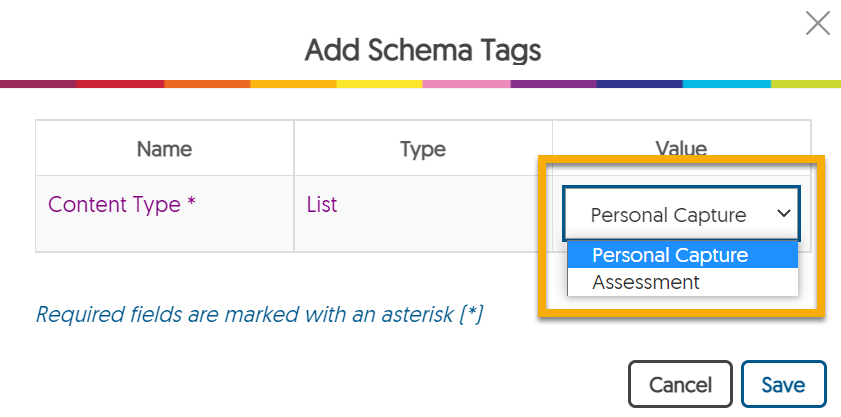Click the purple segment of the color bar
This screenshot has height=417, width=841.
[x=553, y=84]
